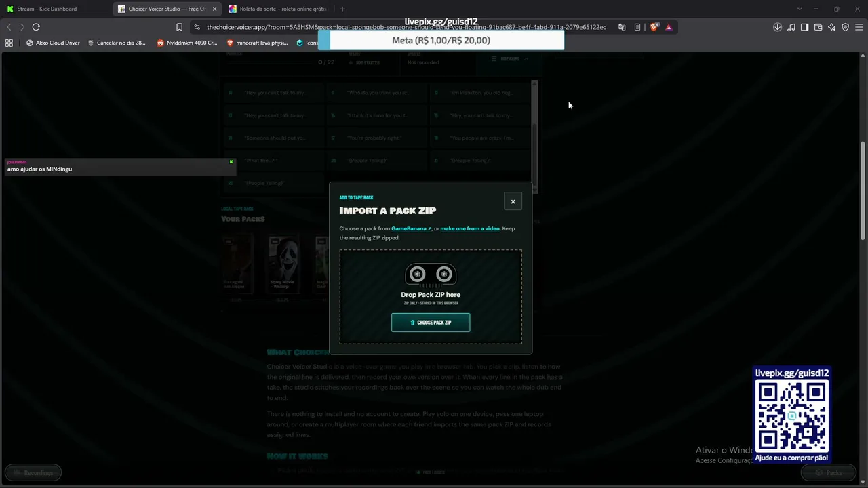Bookmark this page with the bookmark icon
The height and width of the screenshot is (488, 868).
(x=179, y=27)
